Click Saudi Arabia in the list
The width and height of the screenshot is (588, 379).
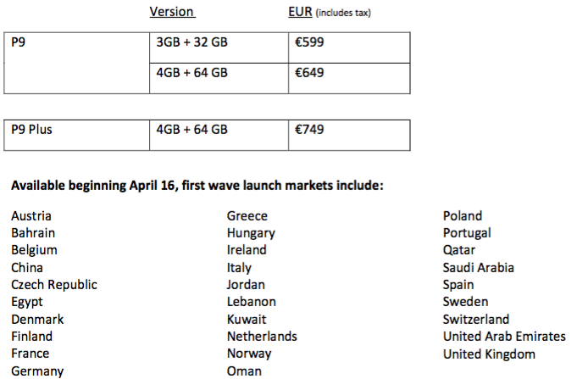(x=478, y=267)
